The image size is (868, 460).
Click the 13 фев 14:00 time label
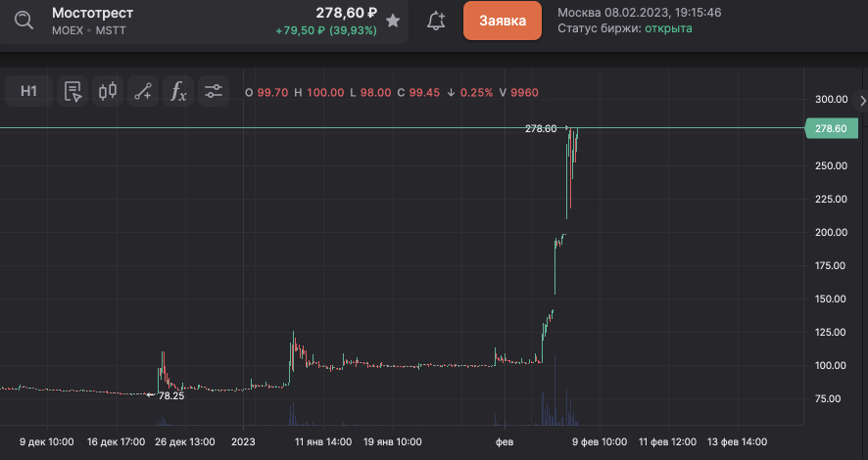click(x=738, y=441)
